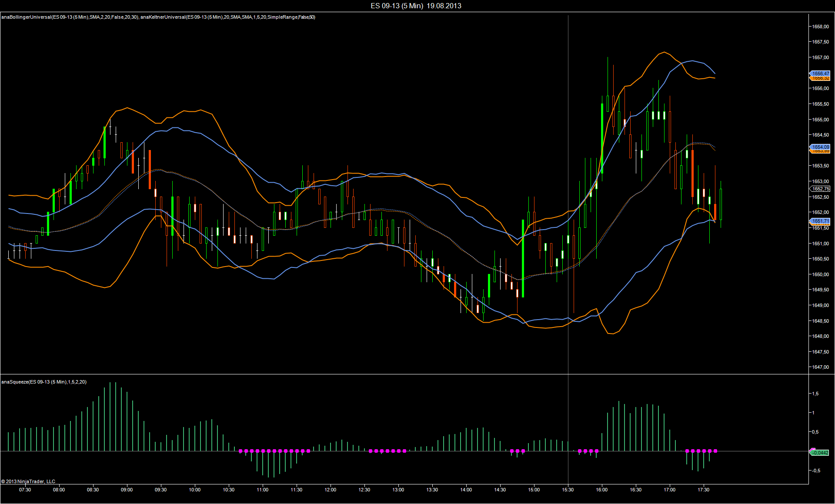Click the white 1652,75 current price marker
835x504 pixels.
tap(820, 189)
